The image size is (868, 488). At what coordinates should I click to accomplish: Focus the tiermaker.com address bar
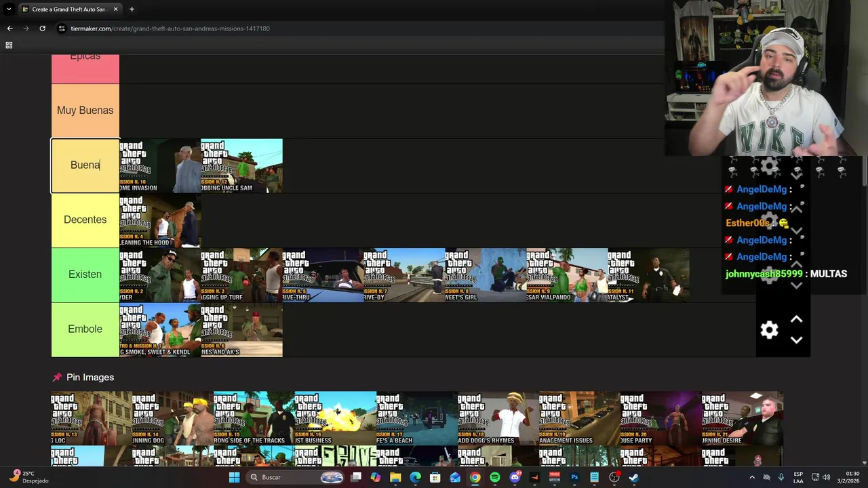359,28
